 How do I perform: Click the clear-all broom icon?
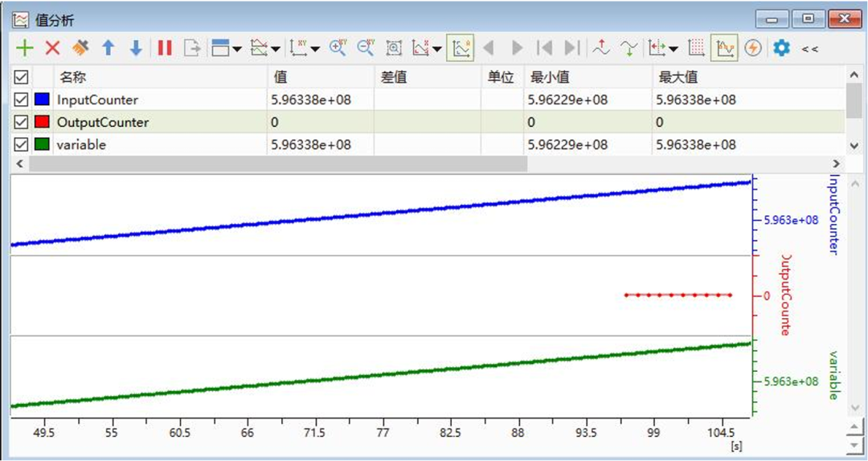point(80,48)
